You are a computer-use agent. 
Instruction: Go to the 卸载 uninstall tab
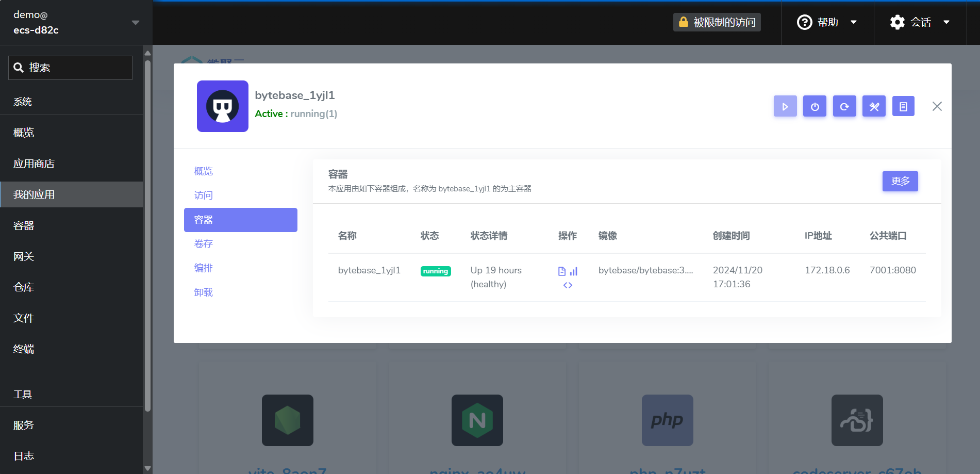[x=204, y=292]
